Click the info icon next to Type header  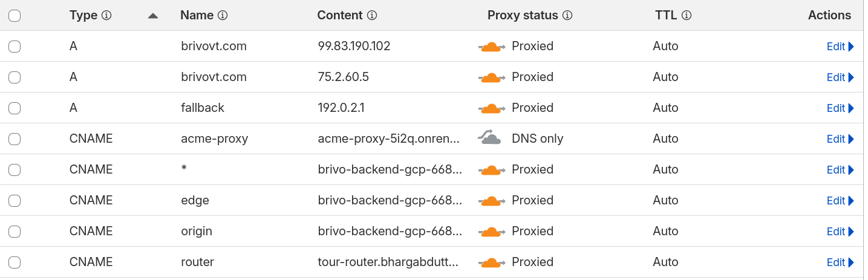coord(107,16)
